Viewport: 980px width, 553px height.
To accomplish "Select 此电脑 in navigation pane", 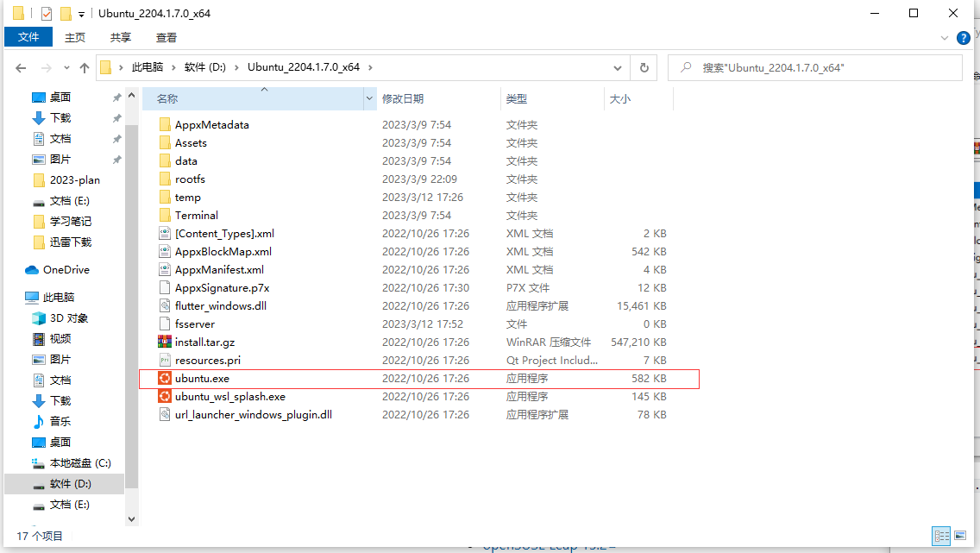I will tap(49, 297).
